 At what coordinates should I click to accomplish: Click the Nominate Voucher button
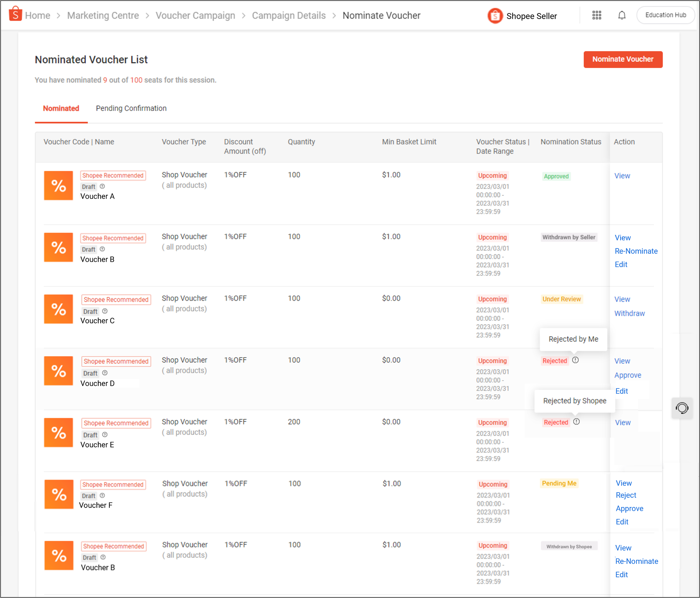[x=623, y=59]
